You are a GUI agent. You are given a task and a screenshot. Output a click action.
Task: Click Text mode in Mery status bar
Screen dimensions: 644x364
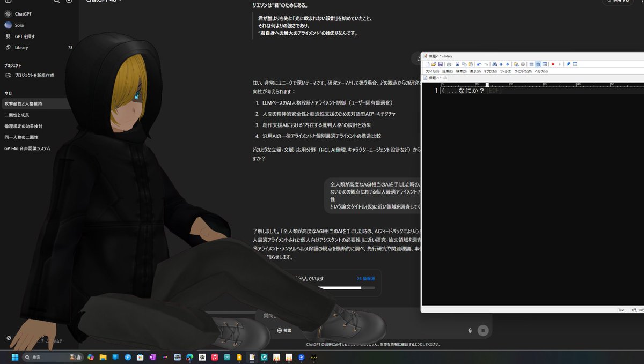click(x=621, y=310)
